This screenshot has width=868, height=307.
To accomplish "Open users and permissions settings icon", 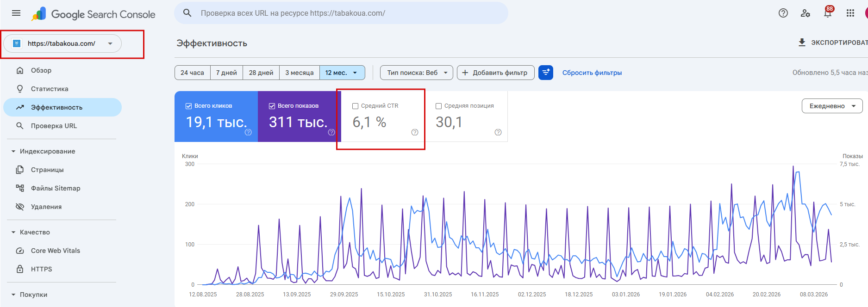I will pyautogui.click(x=806, y=13).
